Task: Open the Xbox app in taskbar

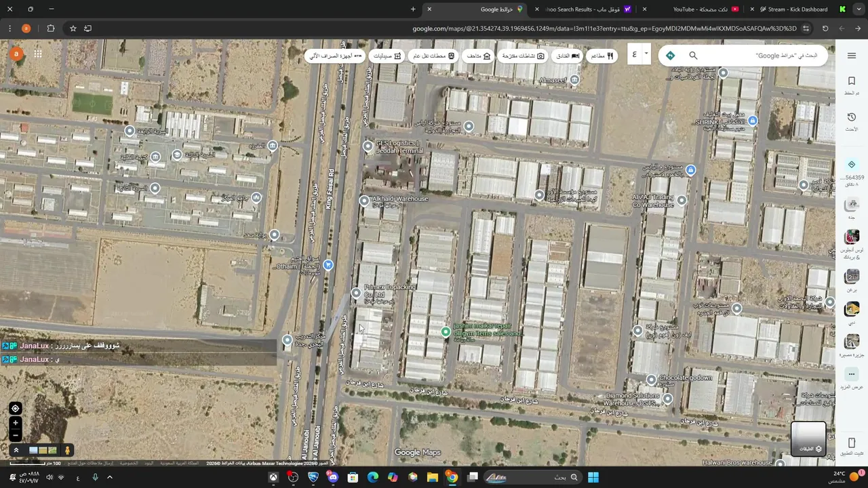Action: point(273,477)
